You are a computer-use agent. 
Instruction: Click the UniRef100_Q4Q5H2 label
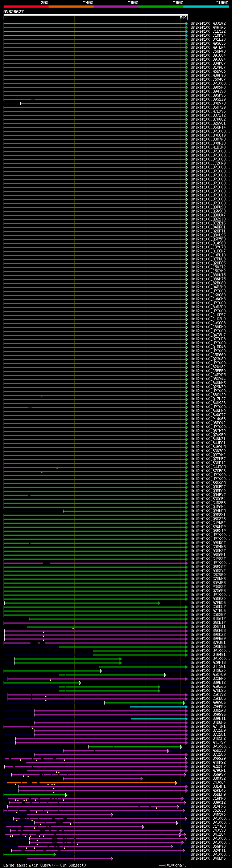(x=208, y=739)
